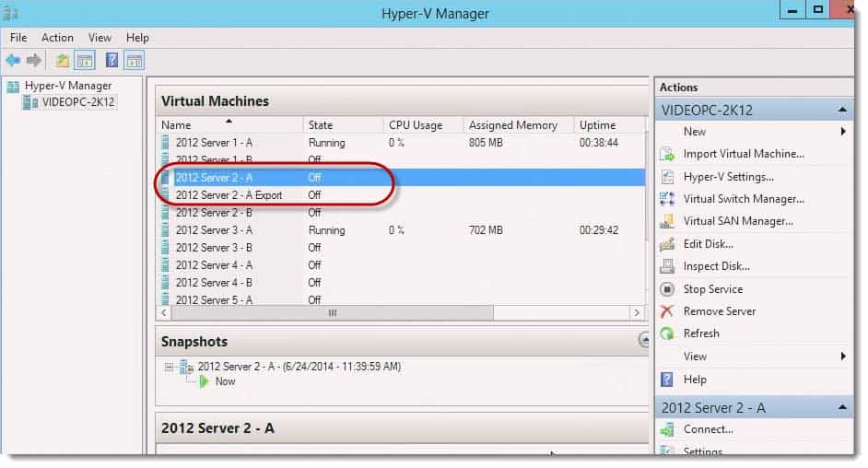Select VIDEOPC-2K12 in the console tree

(x=78, y=102)
